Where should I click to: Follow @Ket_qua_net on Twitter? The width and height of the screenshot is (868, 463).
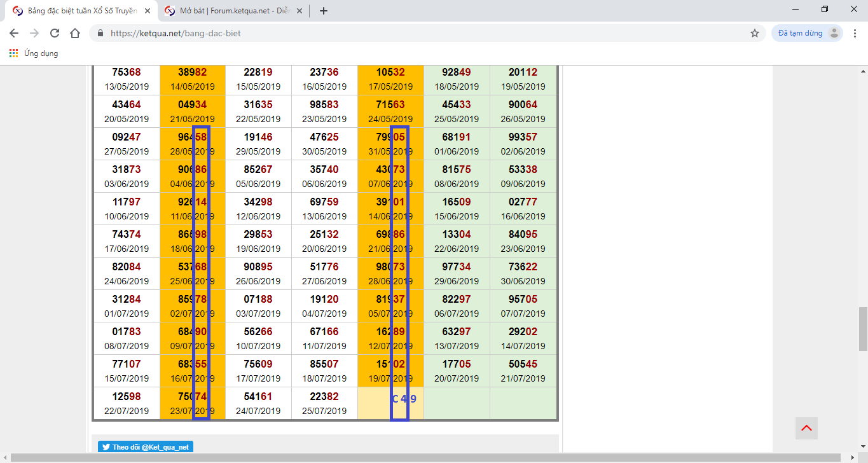146,447
